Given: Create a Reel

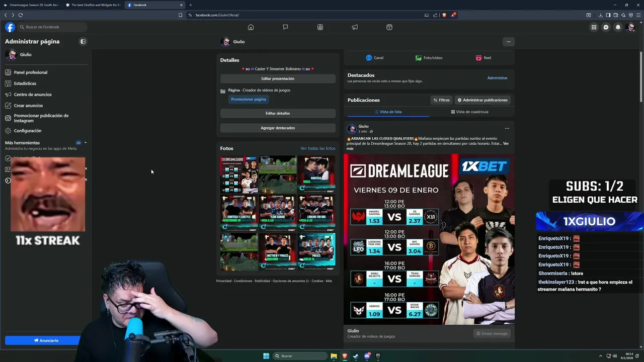Looking at the screenshot, I should tap(484, 58).
